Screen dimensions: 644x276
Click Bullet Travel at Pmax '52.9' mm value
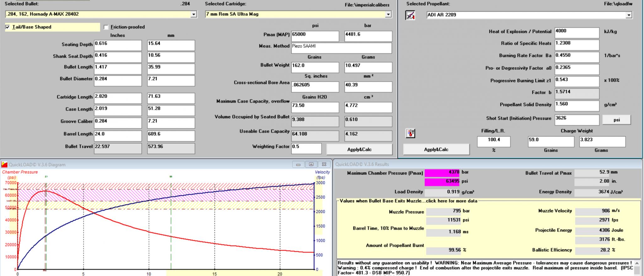pyautogui.click(x=592, y=173)
